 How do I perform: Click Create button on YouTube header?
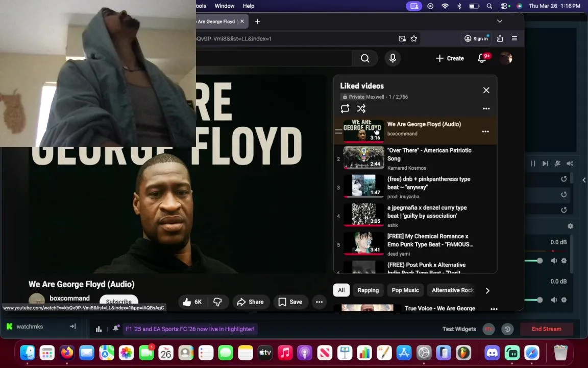(450, 58)
